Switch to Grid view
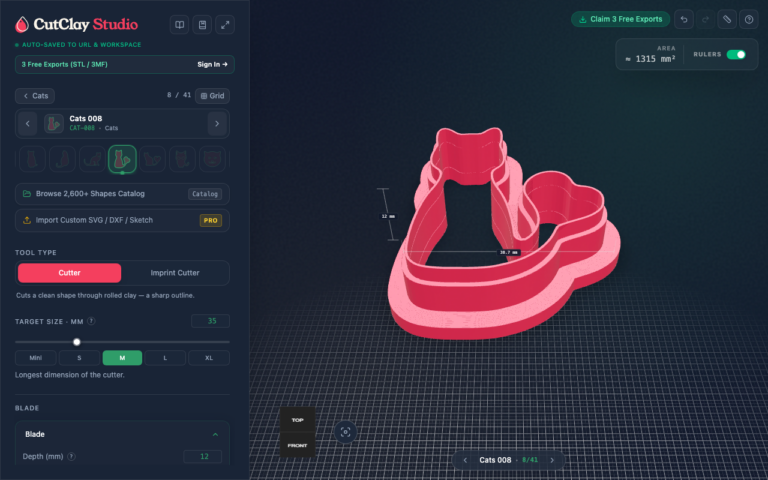 click(212, 96)
